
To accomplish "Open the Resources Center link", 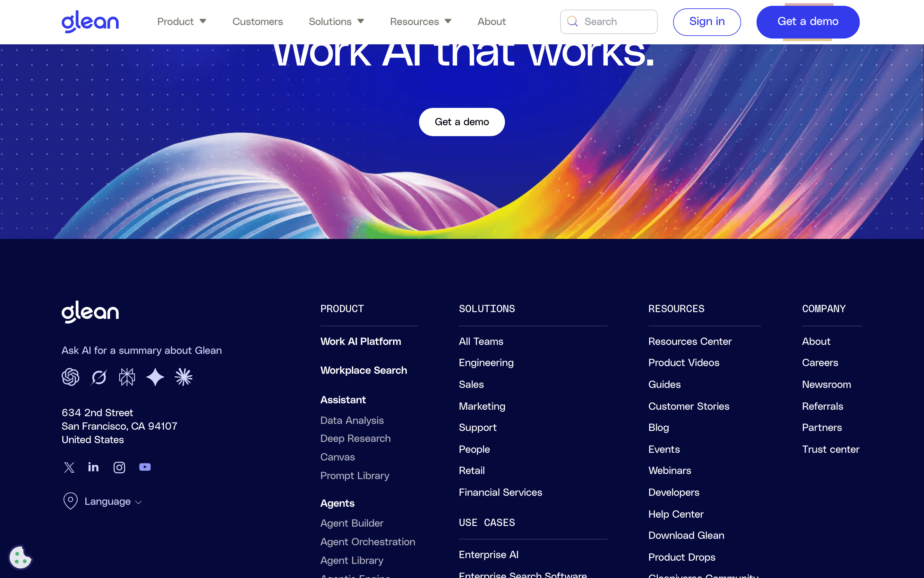I will (689, 341).
